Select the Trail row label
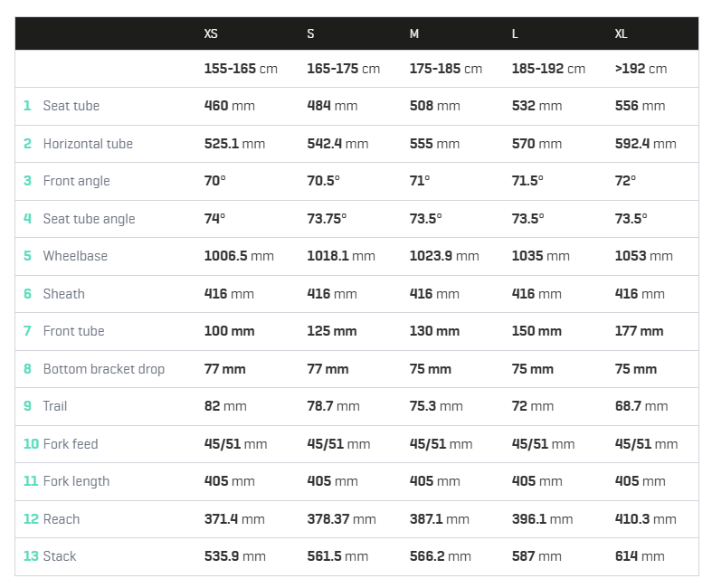The image size is (712, 588). point(55,406)
